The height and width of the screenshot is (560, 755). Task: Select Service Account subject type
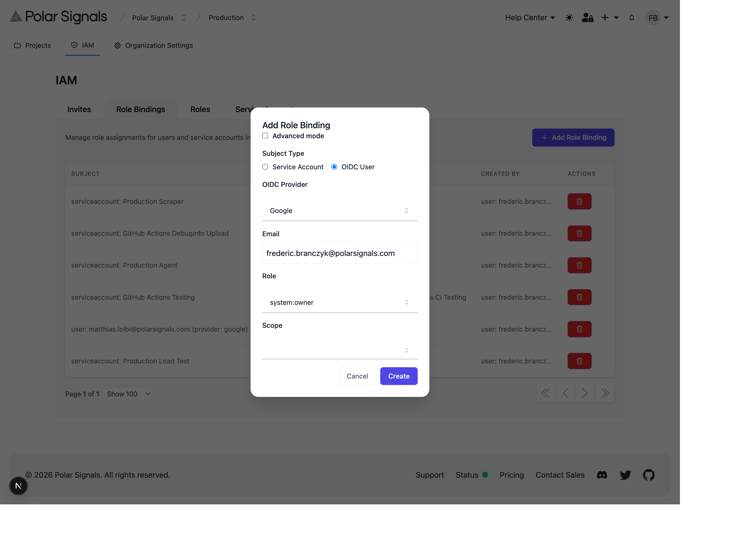point(265,167)
